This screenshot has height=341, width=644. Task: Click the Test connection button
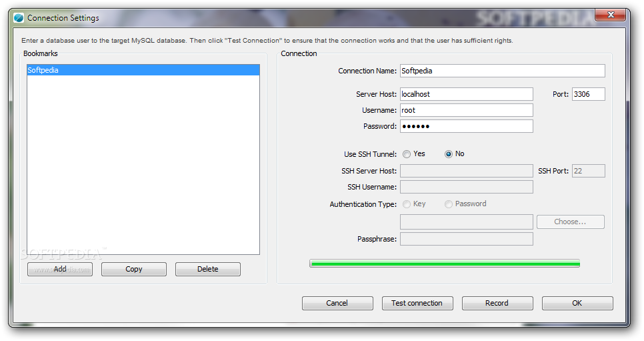(x=418, y=303)
